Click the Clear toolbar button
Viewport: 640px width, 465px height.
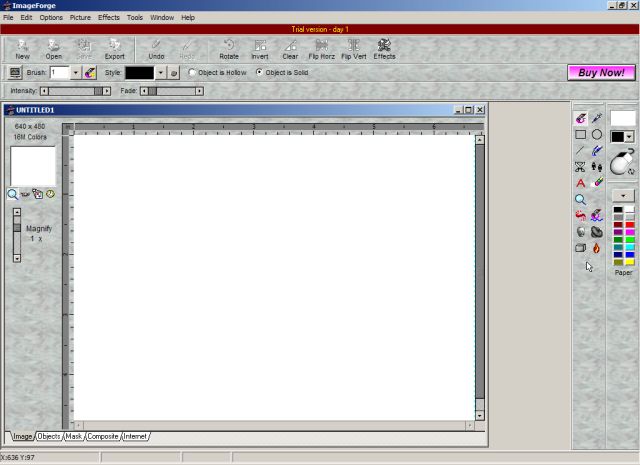pos(290,49)
